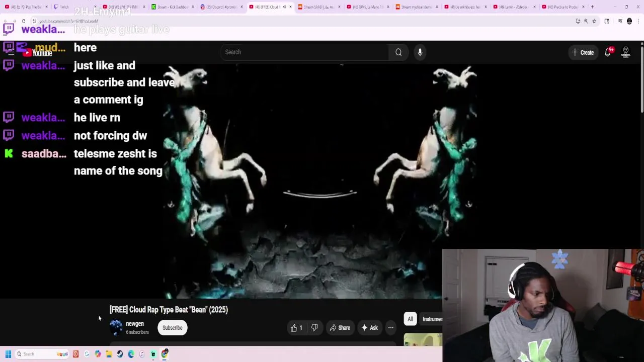Focus the YouTube Search field
The width and height of the screenshot is (644, 362).
tap(304, 52)
